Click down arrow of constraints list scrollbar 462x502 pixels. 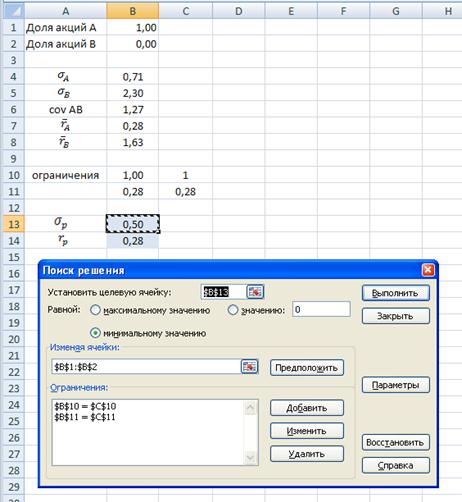pyautogui.click(x=250, y=458)
